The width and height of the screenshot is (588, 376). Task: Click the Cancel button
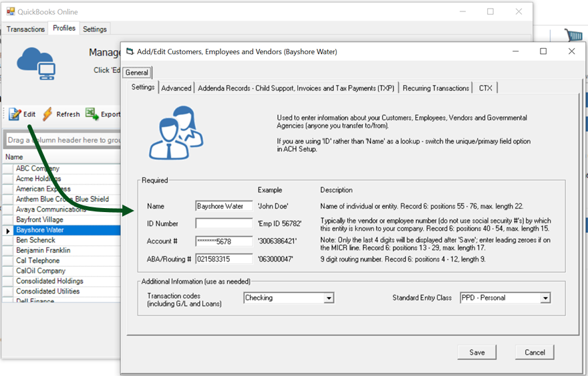click(535, 353)
